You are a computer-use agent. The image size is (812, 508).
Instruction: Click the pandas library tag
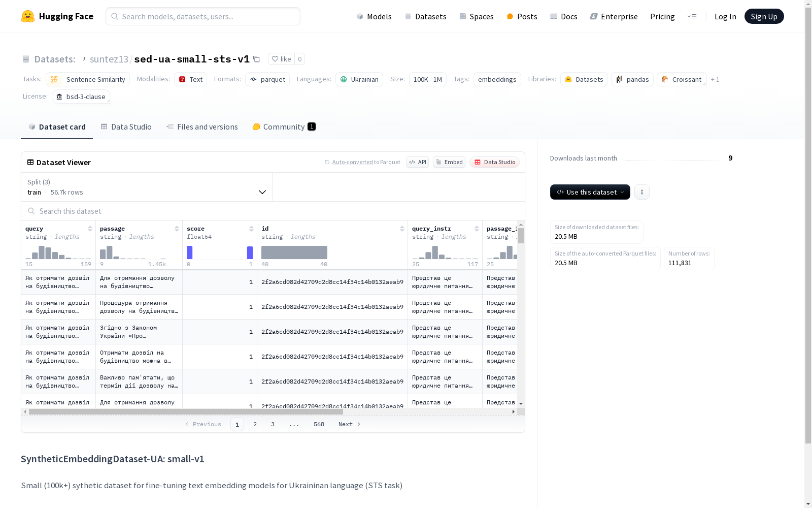632,79
